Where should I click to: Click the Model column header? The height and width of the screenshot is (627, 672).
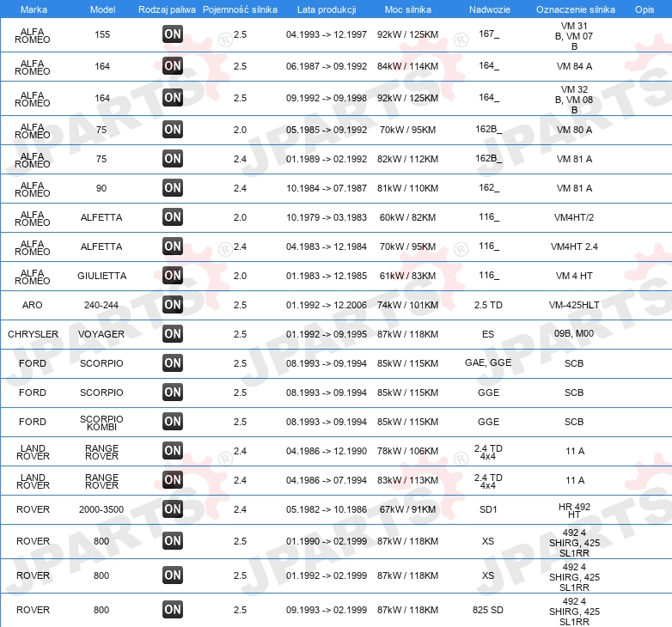(x=102, y=9)
